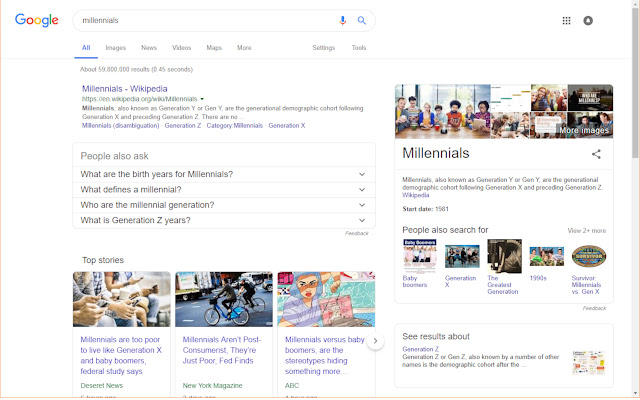640x400 pixels.
Task: Select the All results tab
Action: click(86, 48)
